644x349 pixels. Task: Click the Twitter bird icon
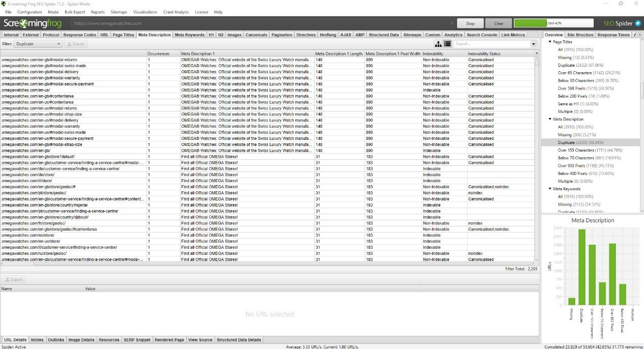click(637, 23)
